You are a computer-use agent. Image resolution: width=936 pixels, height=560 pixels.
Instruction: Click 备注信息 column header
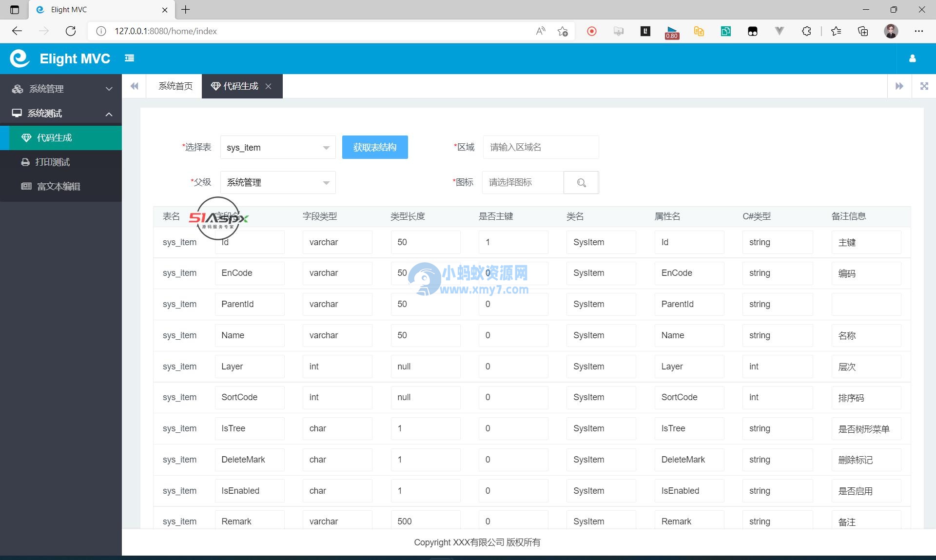pyautogui.click(x=848, y=216)
